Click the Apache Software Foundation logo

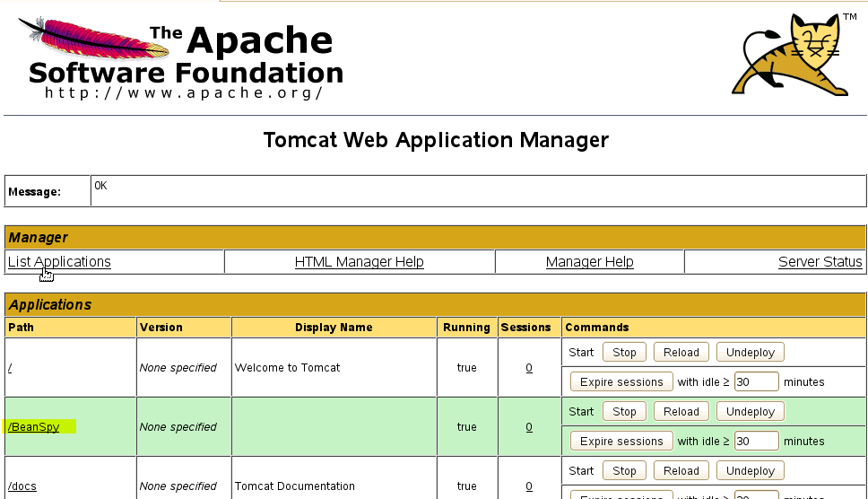tap(180, 58)
